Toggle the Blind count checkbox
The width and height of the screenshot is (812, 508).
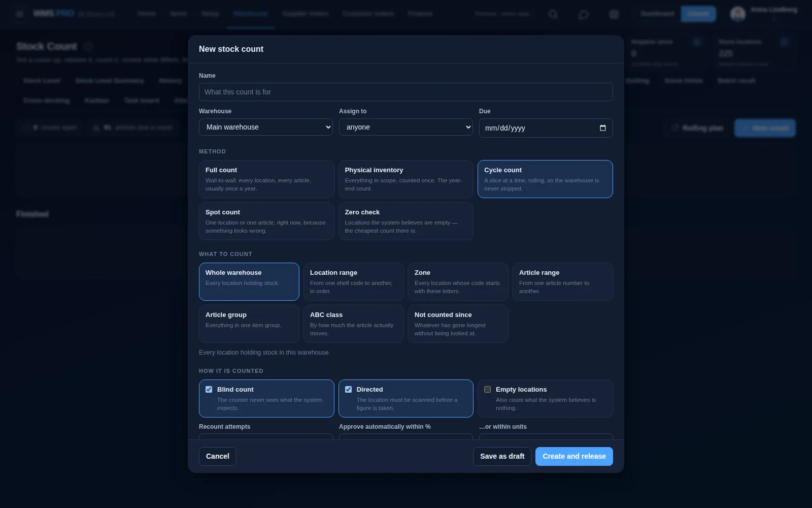[209, 390]
